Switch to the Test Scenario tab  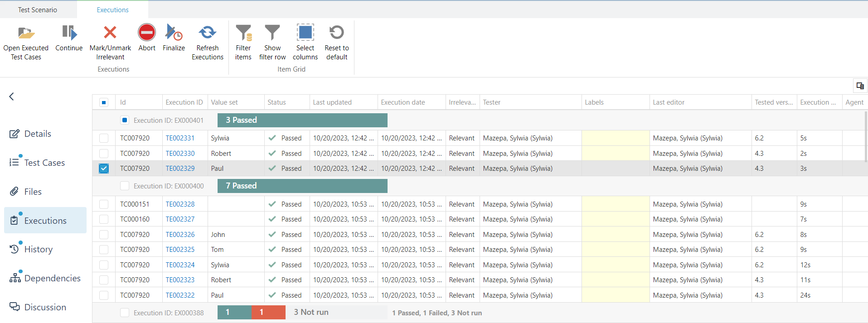click(x=38, y=10)
